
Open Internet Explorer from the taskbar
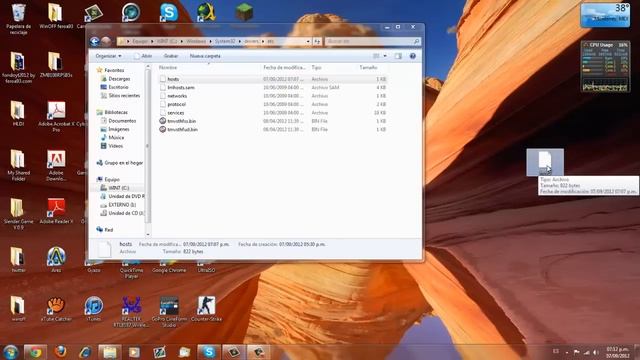pyautogui.click(x=85, y=352)
